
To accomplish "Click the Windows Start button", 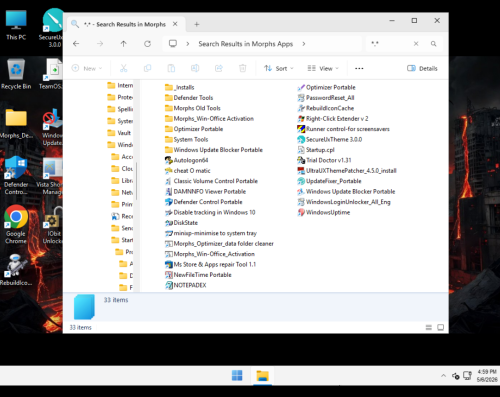I will (x=237, y=375).
